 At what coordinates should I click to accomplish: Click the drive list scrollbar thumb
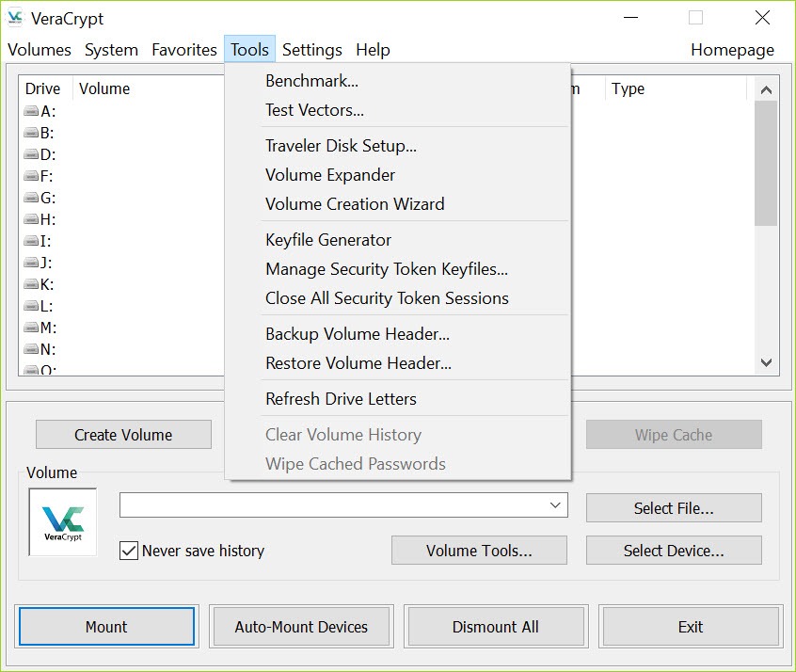coord(766,163)
